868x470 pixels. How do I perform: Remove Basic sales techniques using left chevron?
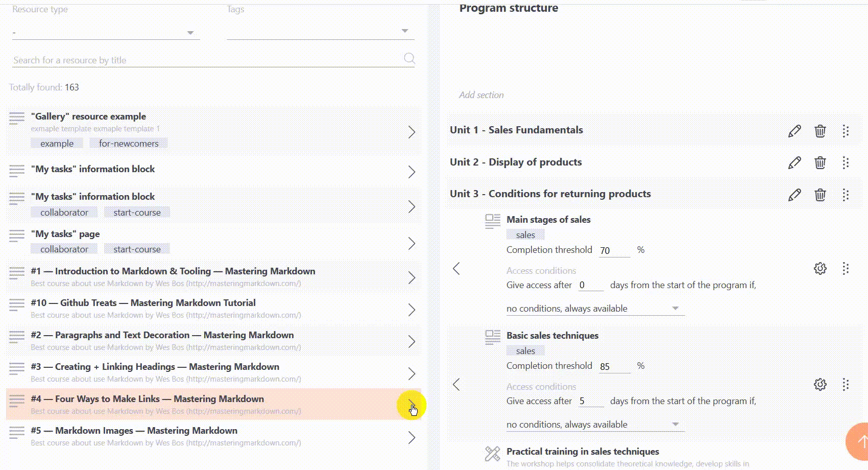click(x=456, y=385)
